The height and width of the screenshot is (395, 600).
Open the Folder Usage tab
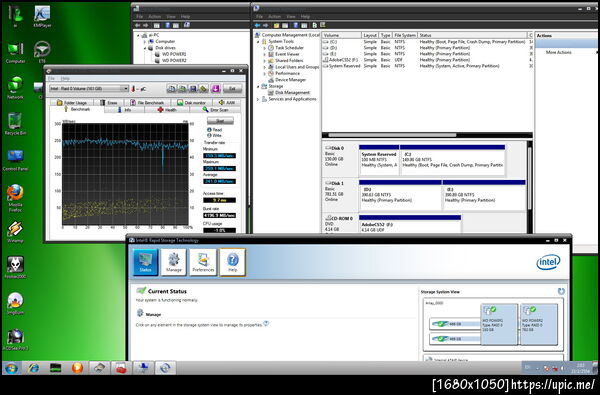coord(72,103)
